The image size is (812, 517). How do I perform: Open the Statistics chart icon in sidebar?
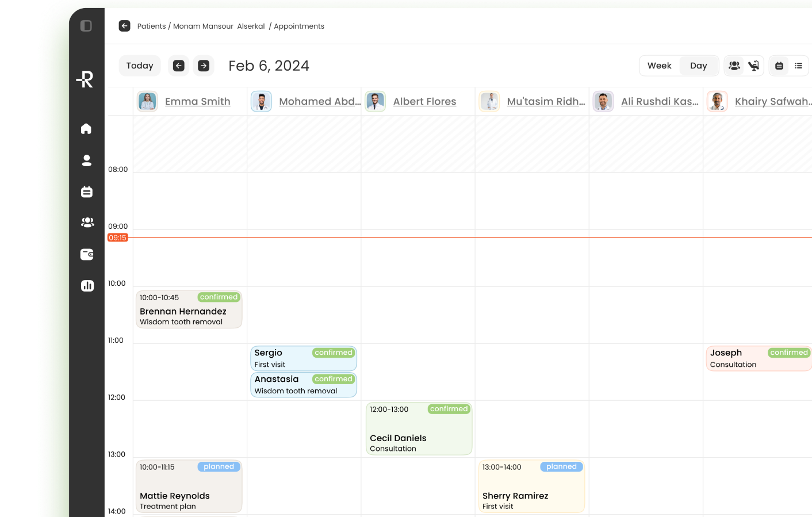point(87,286)
